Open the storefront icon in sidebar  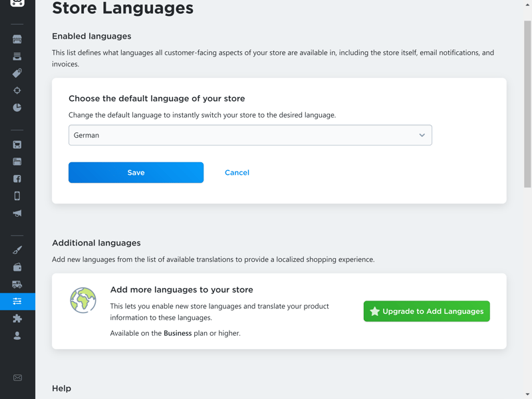coord(17,39)
